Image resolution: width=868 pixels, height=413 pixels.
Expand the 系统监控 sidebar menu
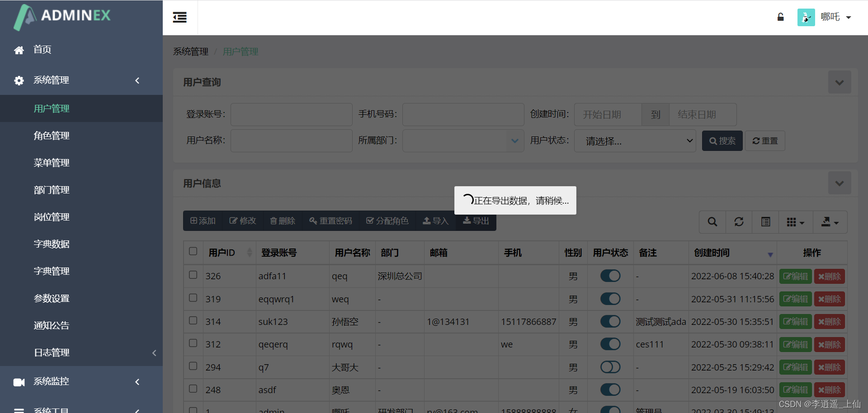tap(81, 382)
